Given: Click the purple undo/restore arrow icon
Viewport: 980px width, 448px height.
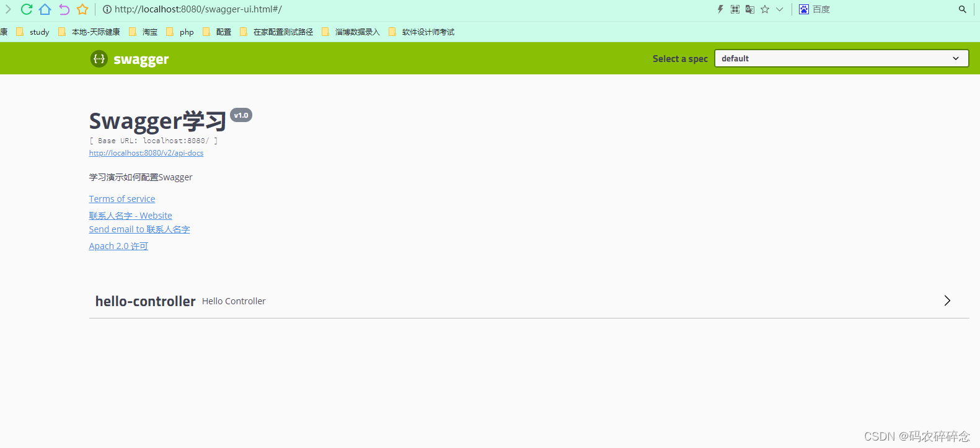Looking at the screenshot, I should click(x=64, y=9).
